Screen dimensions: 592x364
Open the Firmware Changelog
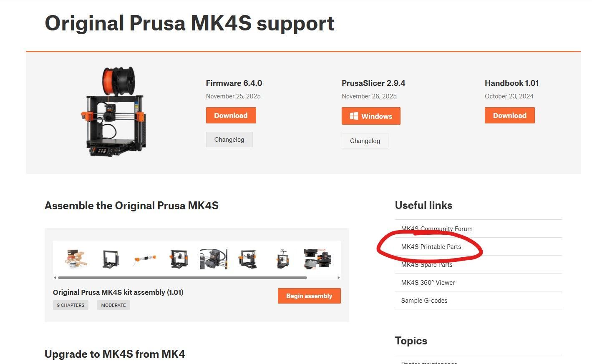tap(229, 140)
